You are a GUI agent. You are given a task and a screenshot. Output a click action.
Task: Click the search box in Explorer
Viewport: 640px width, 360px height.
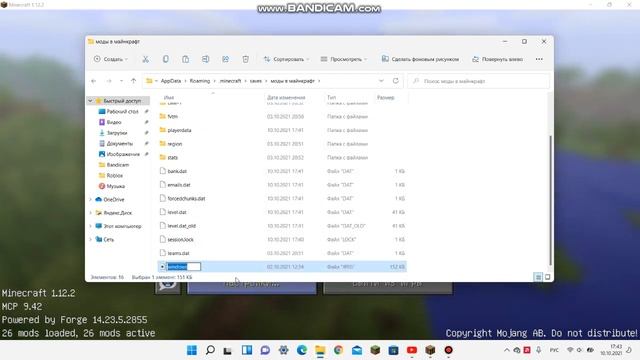(x=479, y=81)
